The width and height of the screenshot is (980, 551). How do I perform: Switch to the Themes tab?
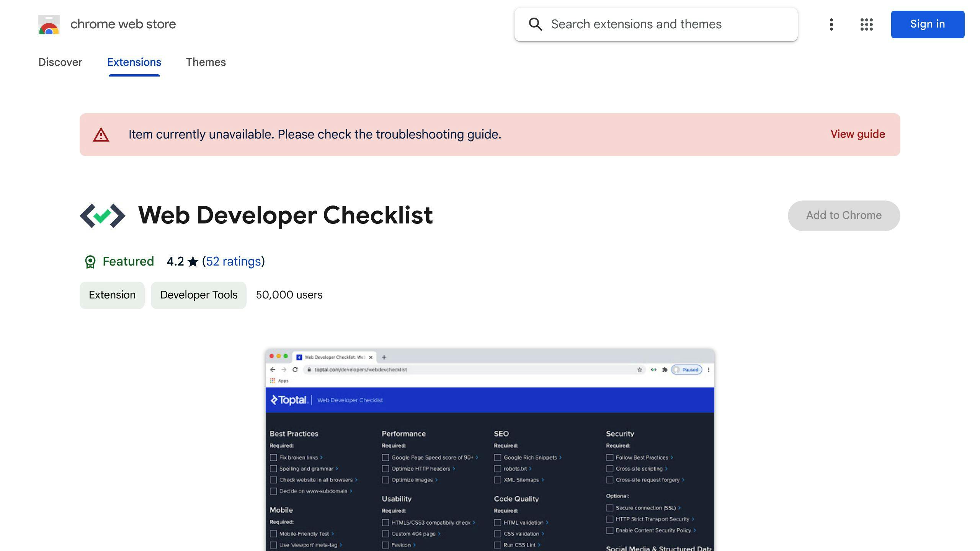(x=206, y=62)
